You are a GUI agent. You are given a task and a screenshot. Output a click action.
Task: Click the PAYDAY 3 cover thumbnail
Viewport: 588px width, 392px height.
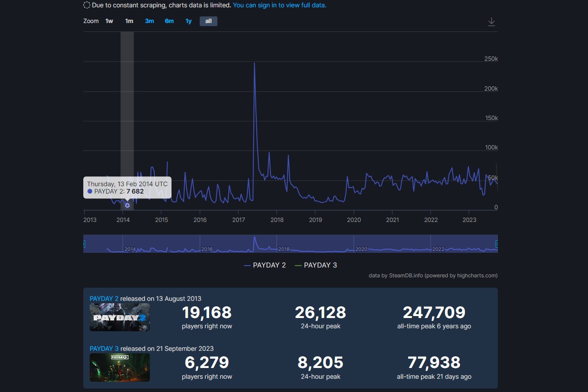[120, 367]
